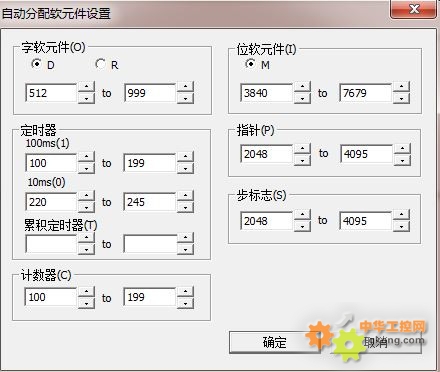The height and width of the screenshot is (372, 440).
Task: Increase the 100ms timer start value
Action: click(x=86, y=157)
